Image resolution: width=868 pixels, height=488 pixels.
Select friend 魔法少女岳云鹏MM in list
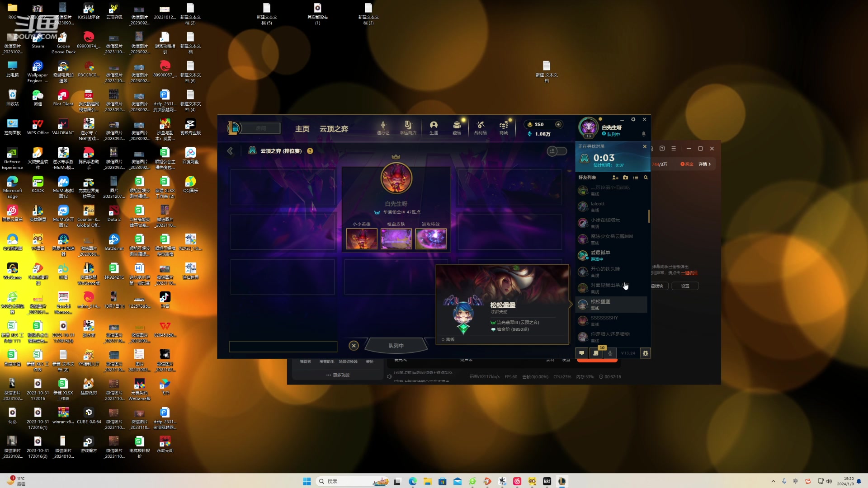(x=612, y=239)
